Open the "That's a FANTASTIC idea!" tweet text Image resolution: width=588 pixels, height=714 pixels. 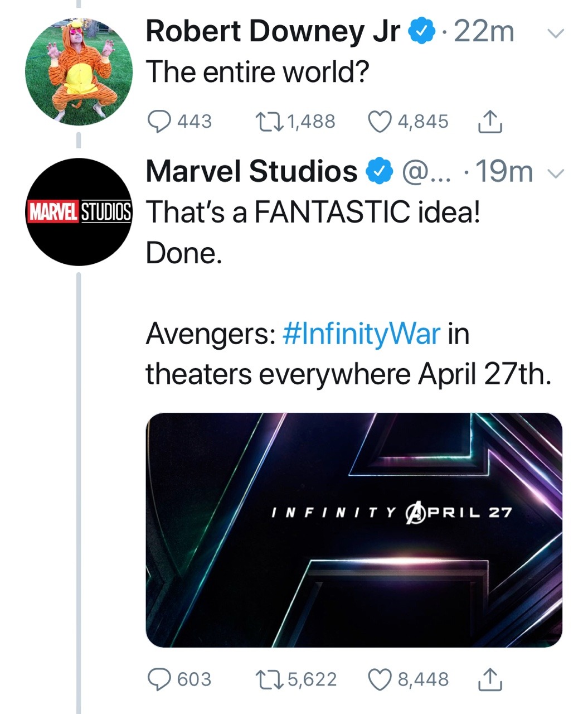(x=313, y=213)
